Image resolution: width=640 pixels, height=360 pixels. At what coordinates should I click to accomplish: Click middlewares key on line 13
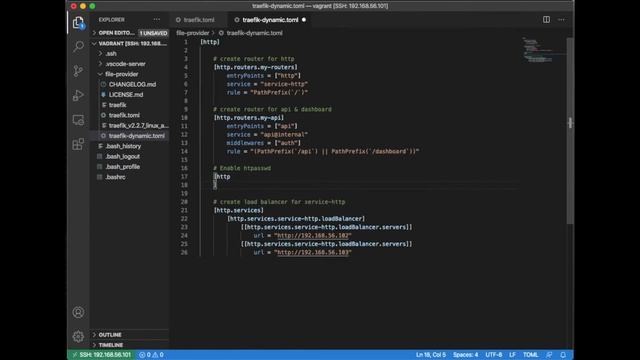[x=245, y=143]
